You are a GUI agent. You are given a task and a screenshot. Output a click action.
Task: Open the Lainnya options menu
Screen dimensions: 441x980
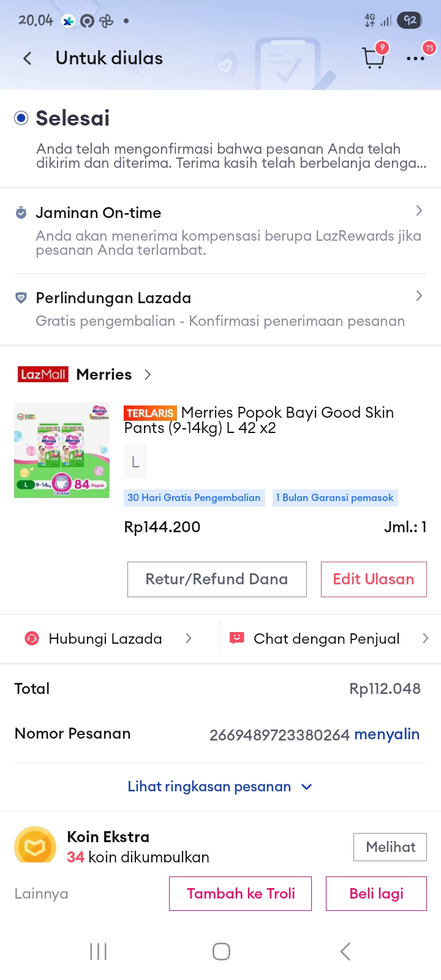click(41, 894)
